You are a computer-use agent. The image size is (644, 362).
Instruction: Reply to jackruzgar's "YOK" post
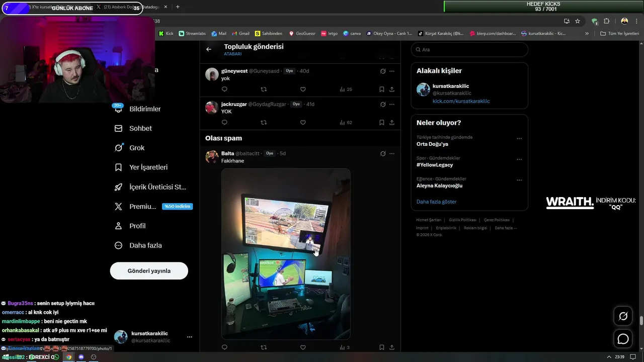(224, 122)
